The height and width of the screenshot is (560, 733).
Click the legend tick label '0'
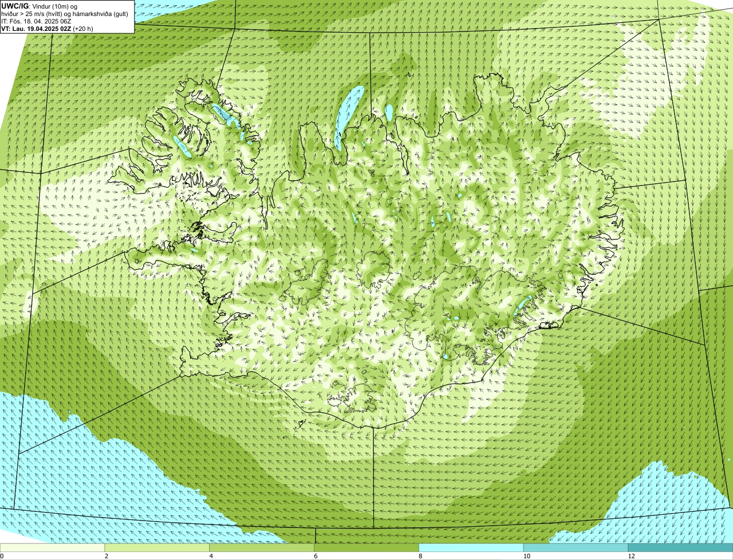click(x=2, y=556)
